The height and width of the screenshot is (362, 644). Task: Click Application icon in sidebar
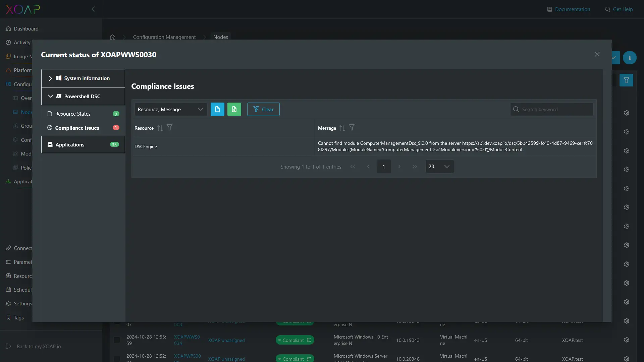pyautogui.click(x=8, y=181)
